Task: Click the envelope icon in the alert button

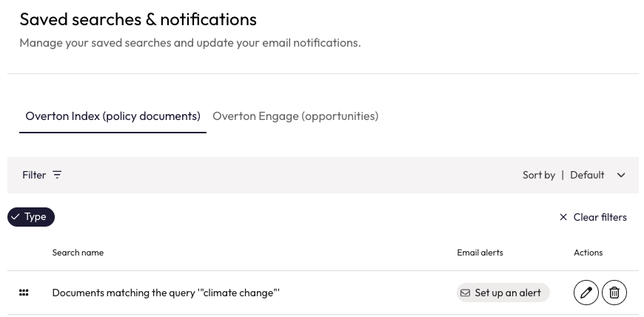Action: 465,293
